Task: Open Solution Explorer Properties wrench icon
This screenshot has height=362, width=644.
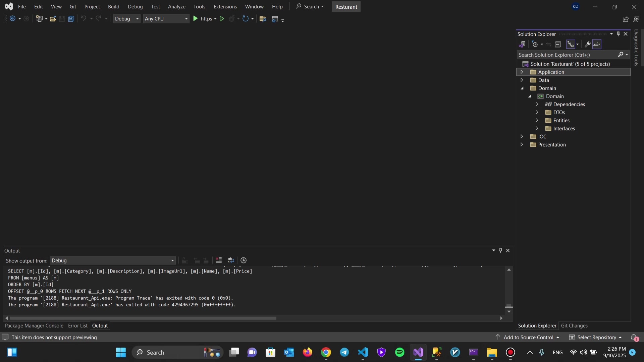Action: coord(587,44)
